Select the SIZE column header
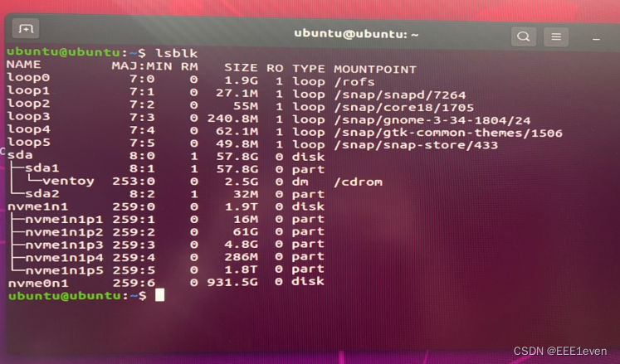Viewport: 620px width, 364px height. [242, 68]
